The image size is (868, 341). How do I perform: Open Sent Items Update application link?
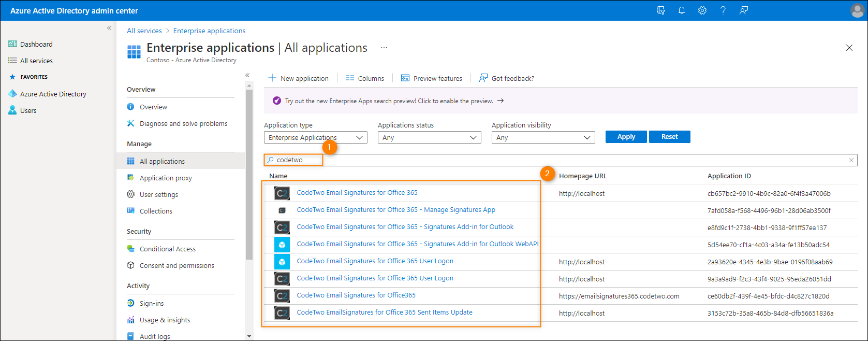pyautogui.click(x=385, y=312)
